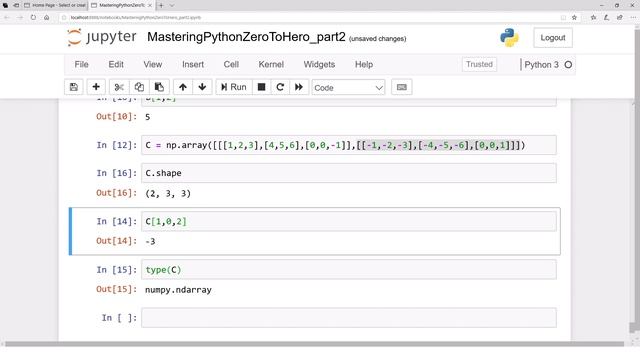Open browser settings ellipsis menu
This screenshot has height=360, width=640.
pyautogui.click(x=633, y=18)
